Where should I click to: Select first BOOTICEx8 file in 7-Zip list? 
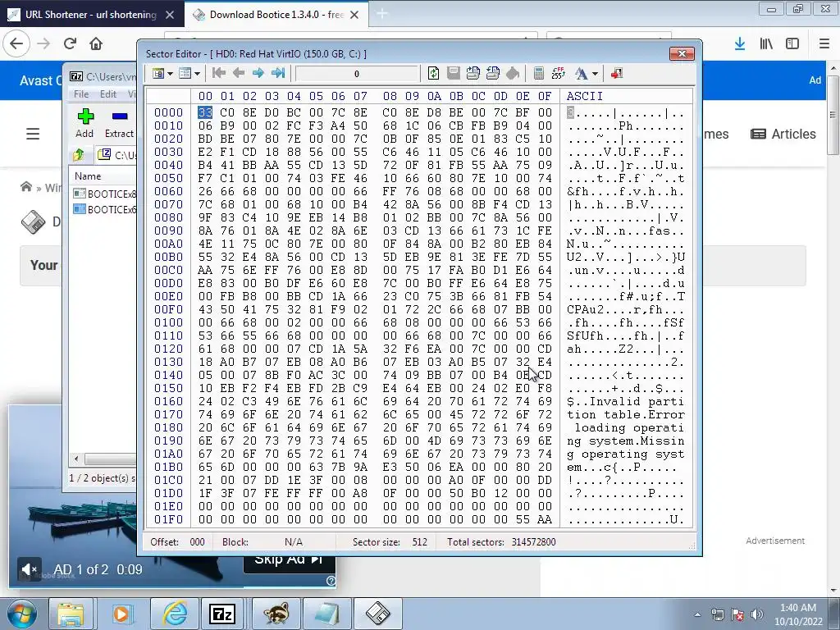105,194
